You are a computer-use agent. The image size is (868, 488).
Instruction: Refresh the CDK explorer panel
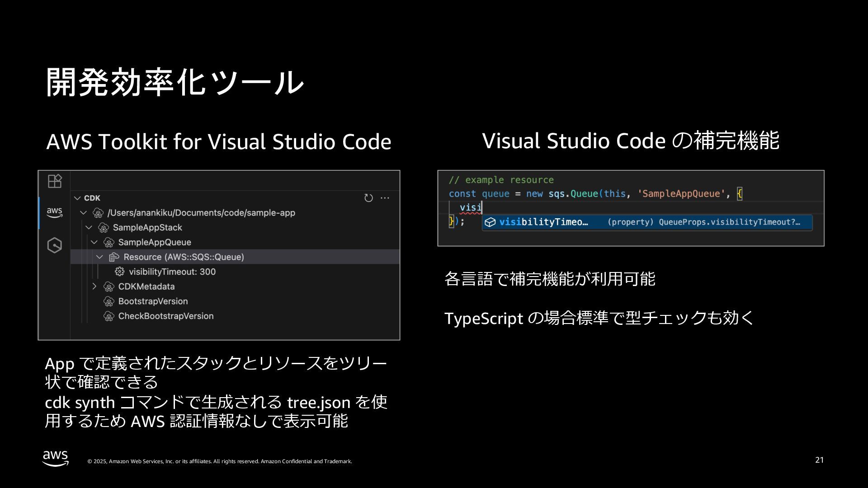tap(368, 198)
